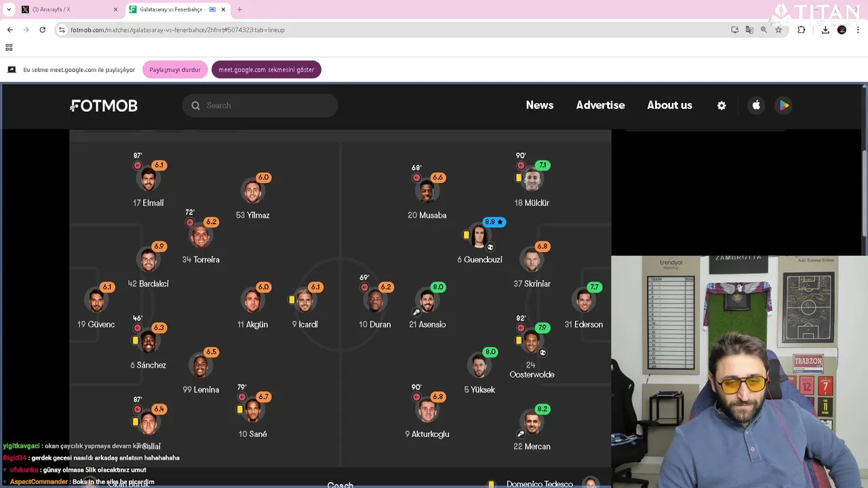Click install app icon in address bar

pyautogui.click(x=735, y=30)
